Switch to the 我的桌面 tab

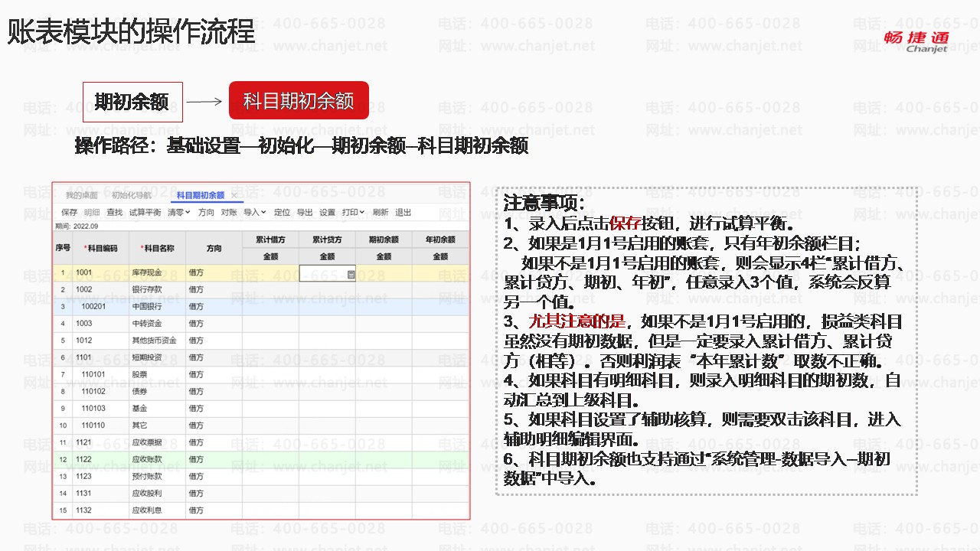click(82, 195)
